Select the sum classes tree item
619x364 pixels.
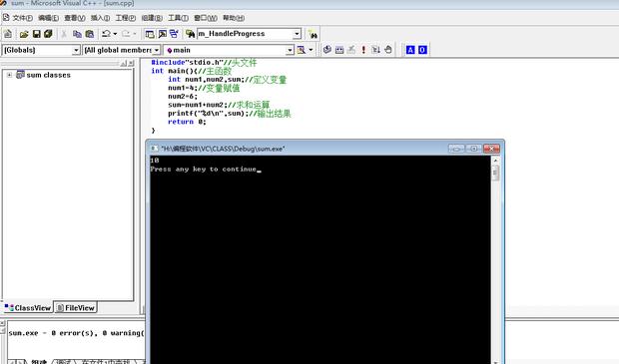click(x=49, y=75)
